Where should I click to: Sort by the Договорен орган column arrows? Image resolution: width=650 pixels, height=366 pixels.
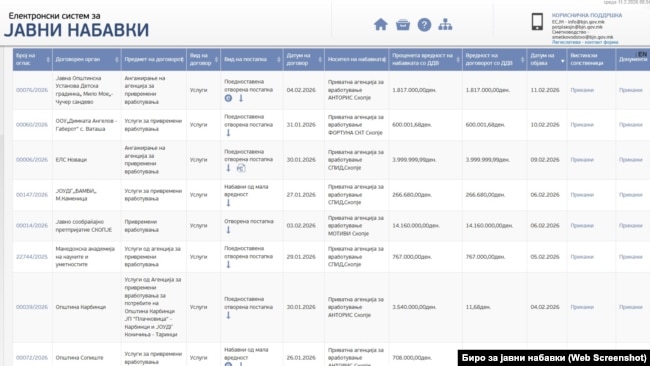(116, 60)
